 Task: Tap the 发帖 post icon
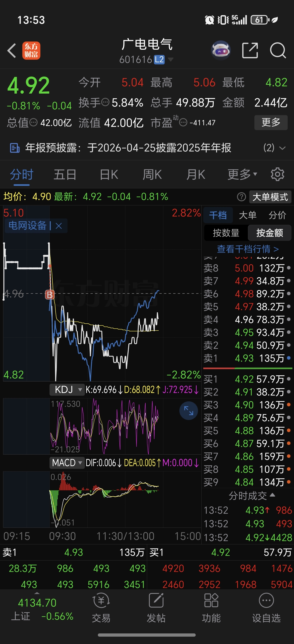point(156,608)
